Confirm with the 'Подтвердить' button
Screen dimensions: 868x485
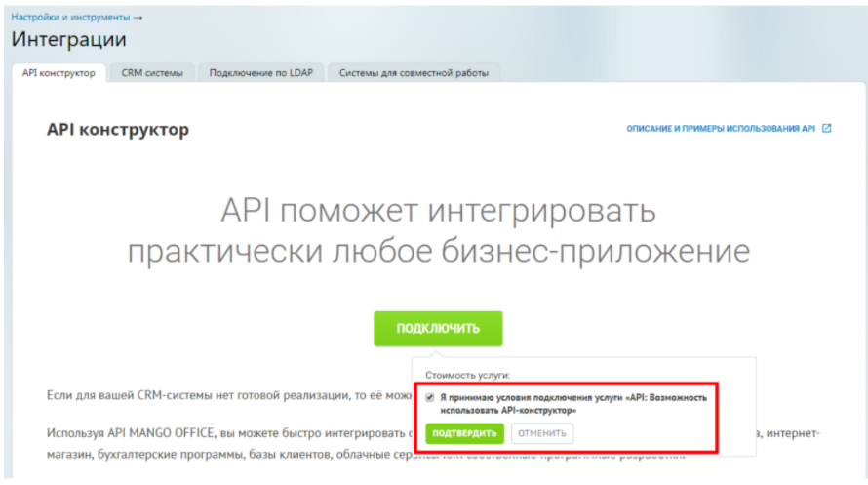point(464,433)
